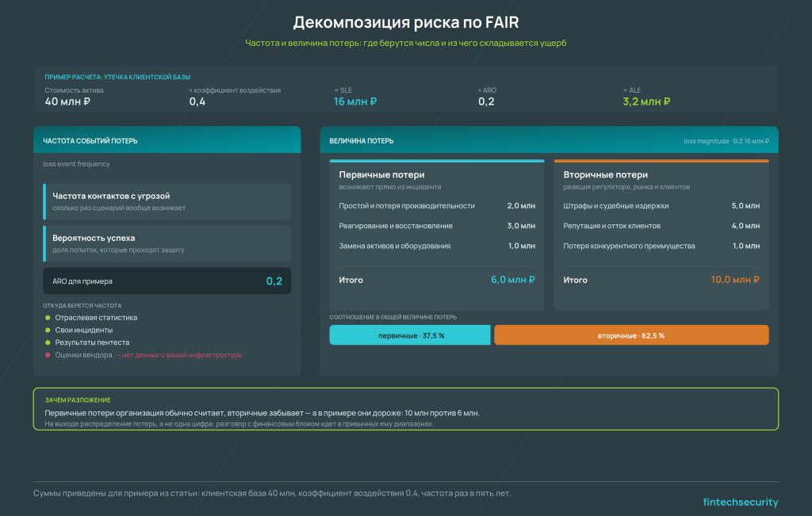This screenshot has height=516, width=812.
Task: Click "Итого" label in Первичные потери card
Action: pyautogui.click(x=350, y=280)
